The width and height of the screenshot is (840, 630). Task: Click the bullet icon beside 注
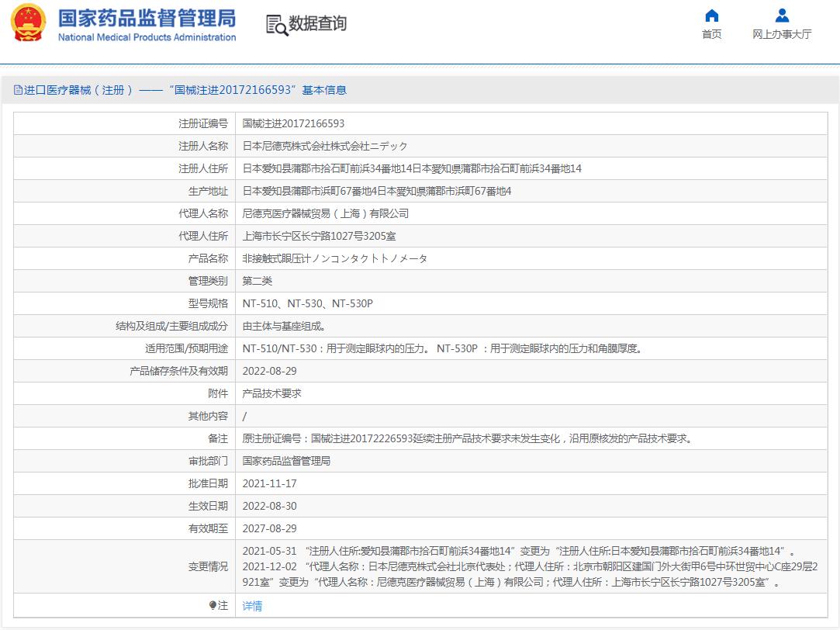213,605
